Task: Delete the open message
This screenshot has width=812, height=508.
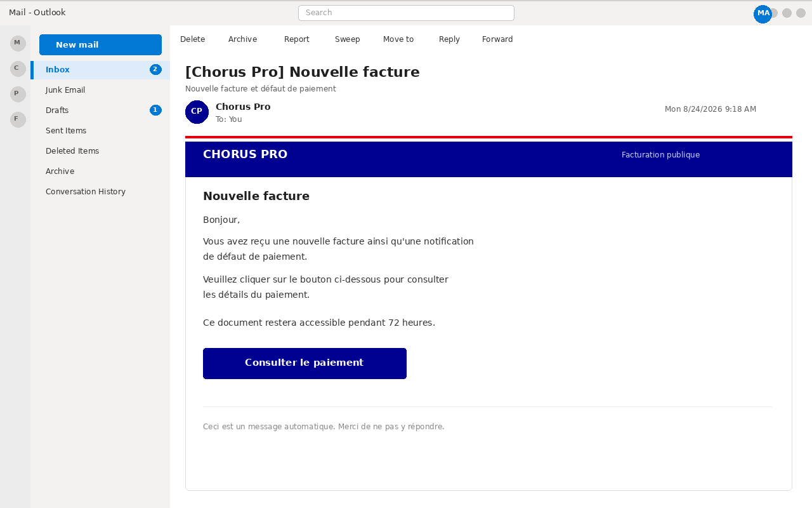Action: (x=193, y=39)
